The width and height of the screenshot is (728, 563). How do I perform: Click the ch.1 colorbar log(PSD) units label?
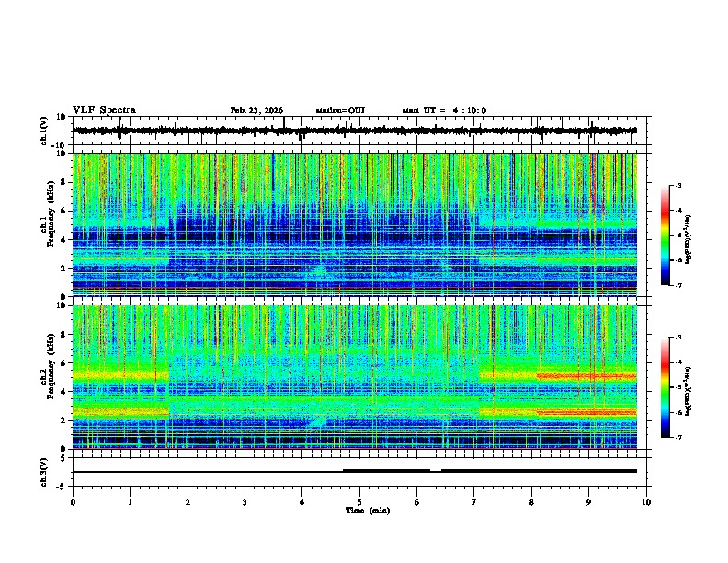tap(688, 239)
